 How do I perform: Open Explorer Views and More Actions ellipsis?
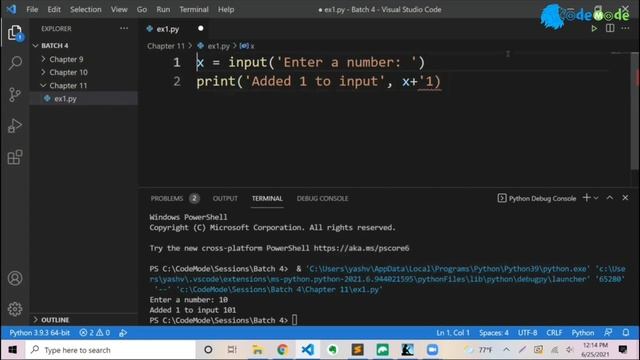tap(124, 29)
